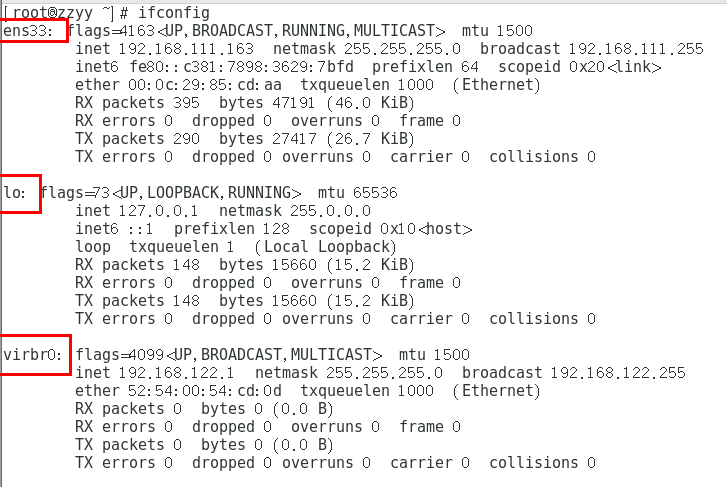Select the virbr0 interface name
The image size is (727, 487).
pos(33,354)
